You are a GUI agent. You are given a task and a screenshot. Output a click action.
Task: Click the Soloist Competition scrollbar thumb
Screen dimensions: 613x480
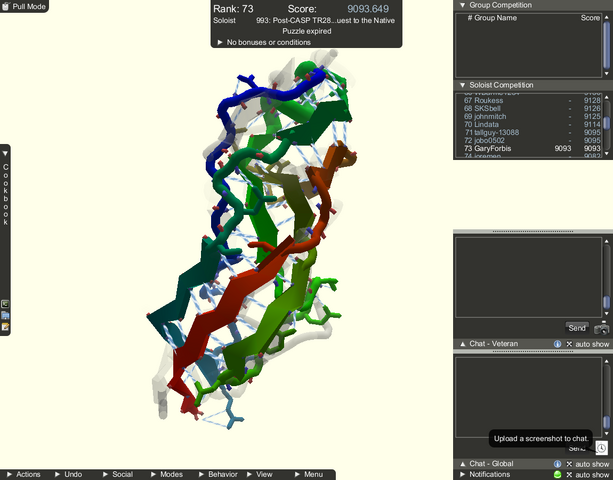pyautogui.click(x=606, y=123)
